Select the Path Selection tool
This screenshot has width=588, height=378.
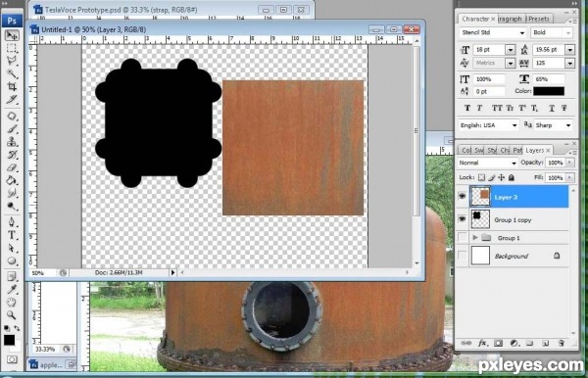(x=12, y=248)
